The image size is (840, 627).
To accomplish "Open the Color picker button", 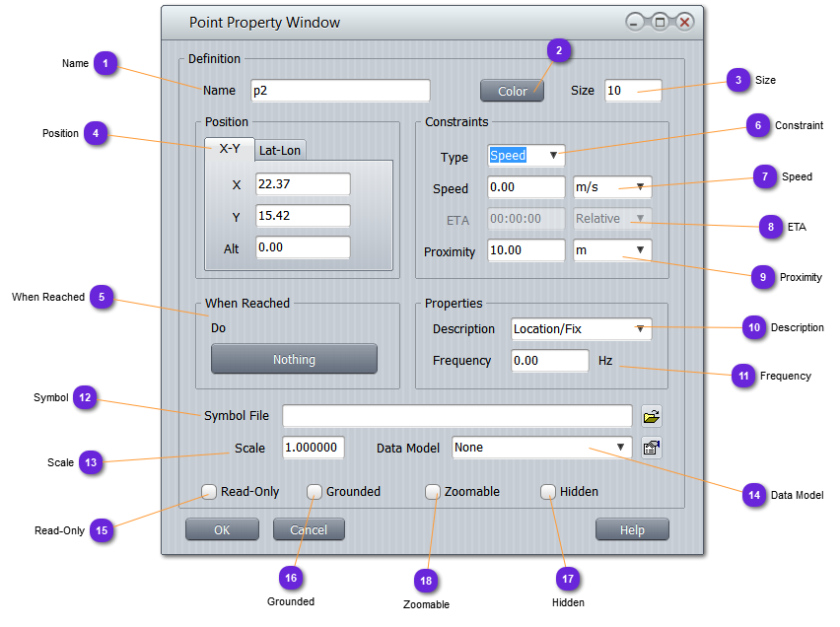I will 512,91.
